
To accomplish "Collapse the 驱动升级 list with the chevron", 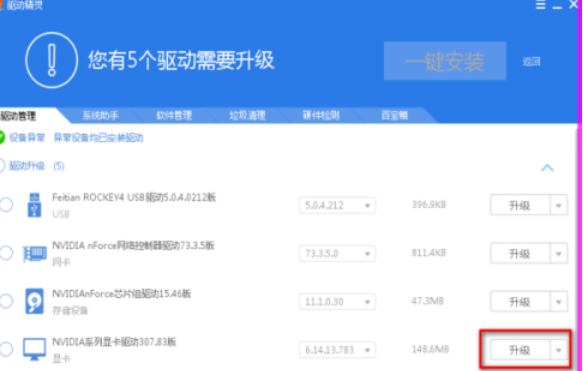I will [x=547, y=168].
